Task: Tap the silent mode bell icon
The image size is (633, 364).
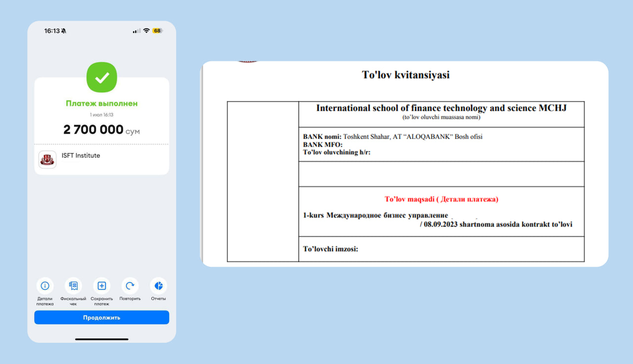Action: point(64,31)
